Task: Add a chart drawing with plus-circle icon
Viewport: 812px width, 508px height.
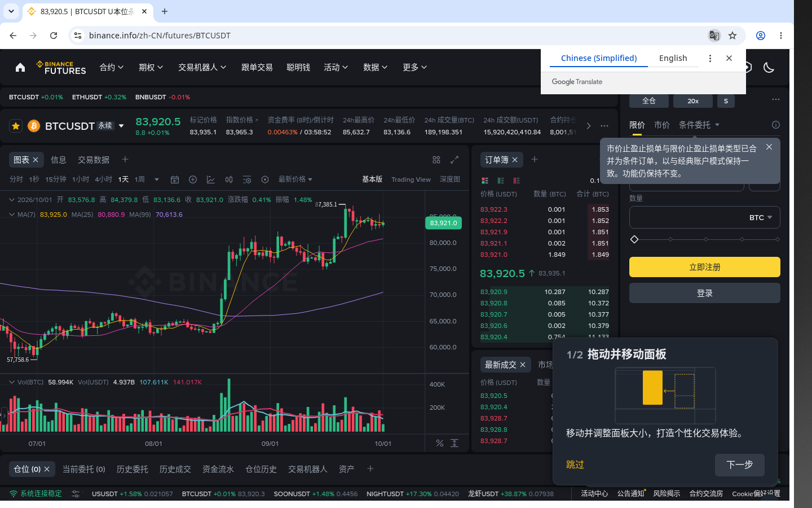Action: [x=193, y=179]
